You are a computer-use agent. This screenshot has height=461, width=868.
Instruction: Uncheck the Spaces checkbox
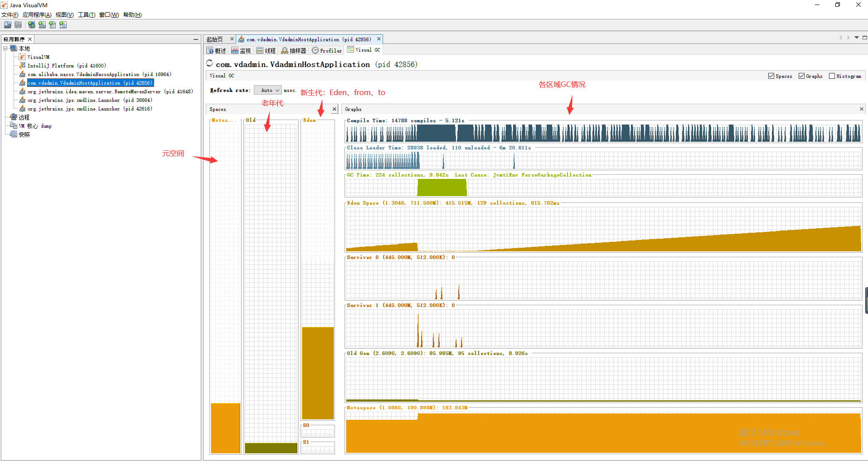[771, 76]
